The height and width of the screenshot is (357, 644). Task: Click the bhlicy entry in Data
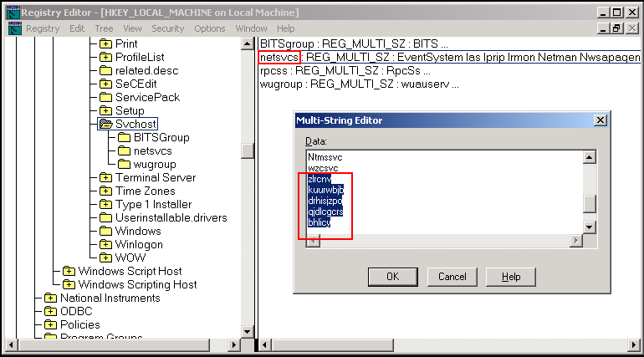click(x=319, y=222)
